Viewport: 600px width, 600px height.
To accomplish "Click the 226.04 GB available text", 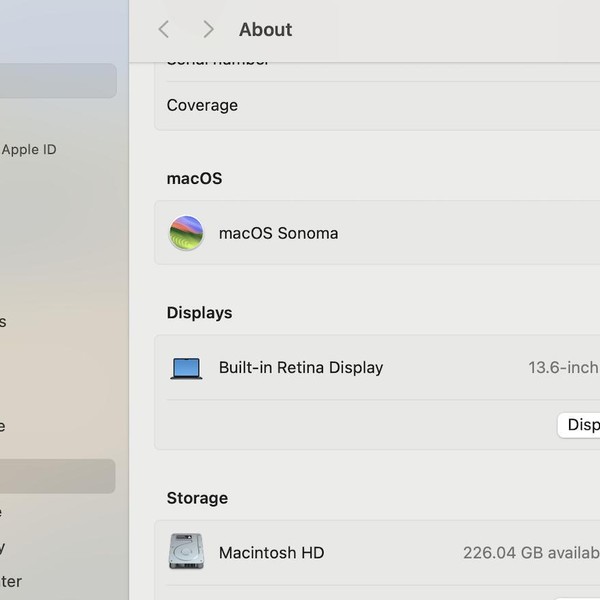I will pyautogui.click(x=532, y=553).
